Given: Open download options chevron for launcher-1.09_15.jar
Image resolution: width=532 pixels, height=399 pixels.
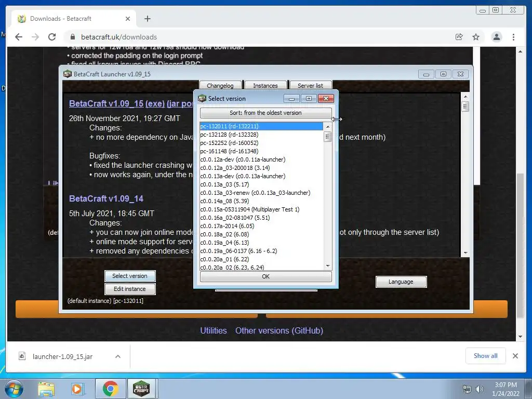Looking at the screenshot, I should 118,356.
